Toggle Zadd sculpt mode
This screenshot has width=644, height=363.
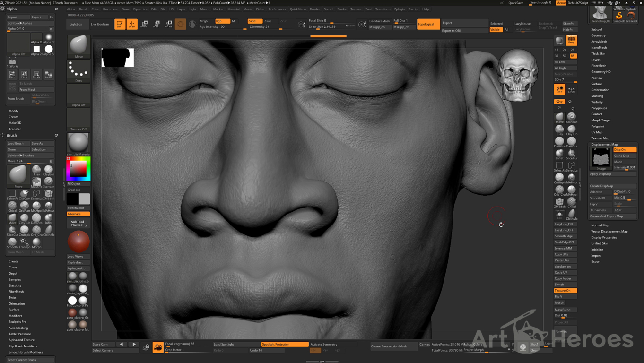(x=255, y=21)
